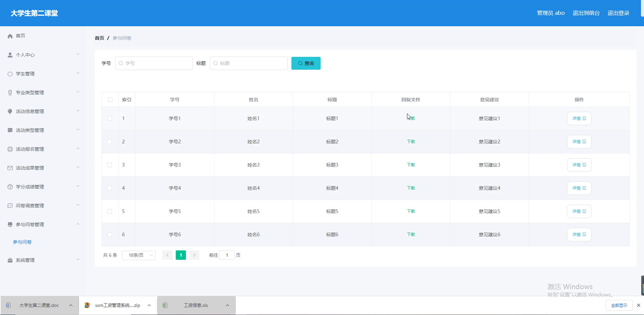
Task: Open the 10条/页 page size dropdown
Action: click(x=139, y=255)
